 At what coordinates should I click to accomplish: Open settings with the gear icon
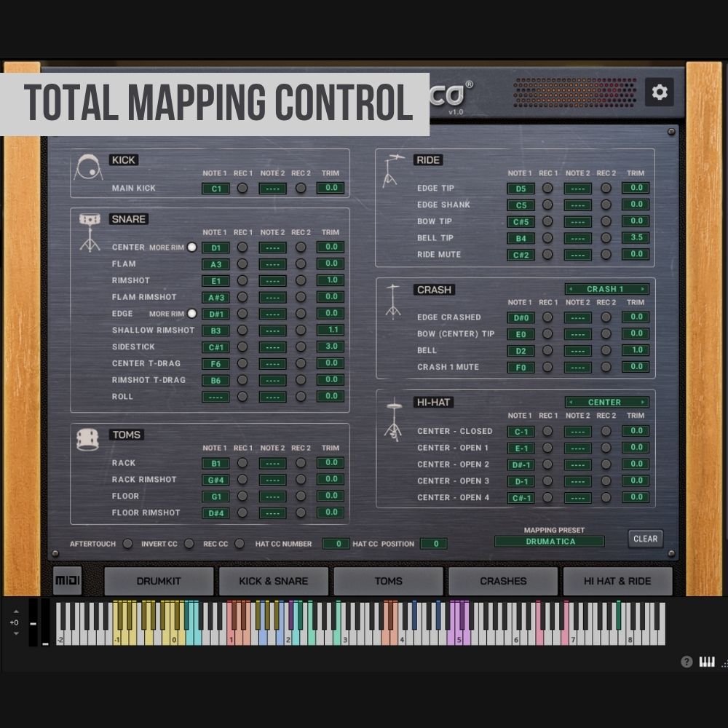point(660,92)
